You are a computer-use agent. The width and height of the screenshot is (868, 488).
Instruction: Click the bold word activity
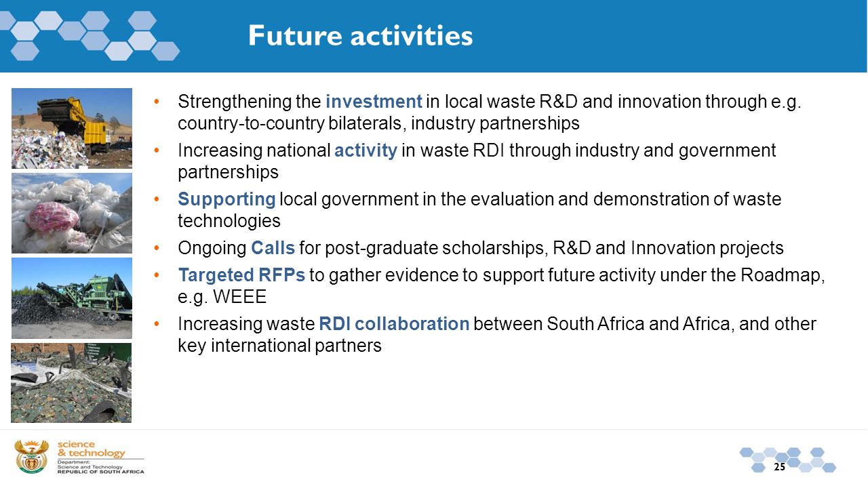(x=366, y=150)
